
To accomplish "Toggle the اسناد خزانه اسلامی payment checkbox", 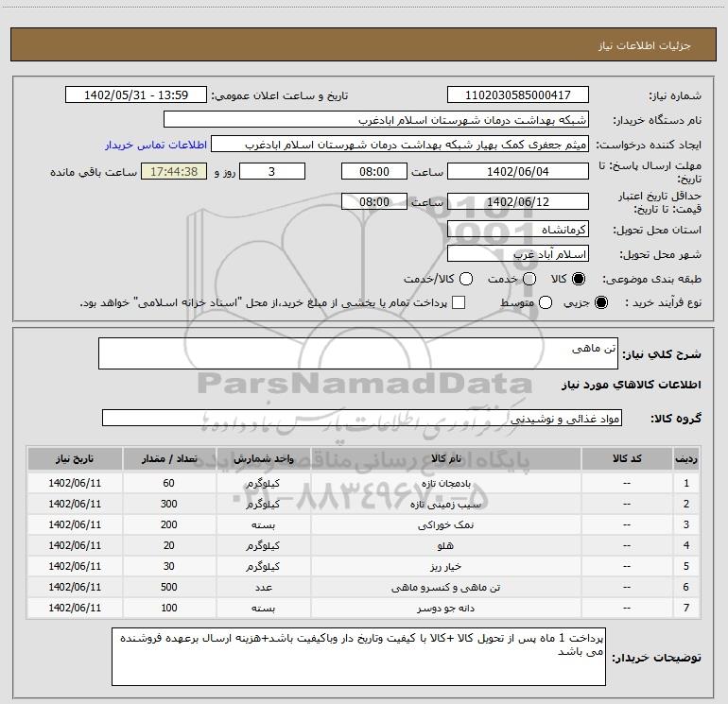I will click(x=459, y=302).
